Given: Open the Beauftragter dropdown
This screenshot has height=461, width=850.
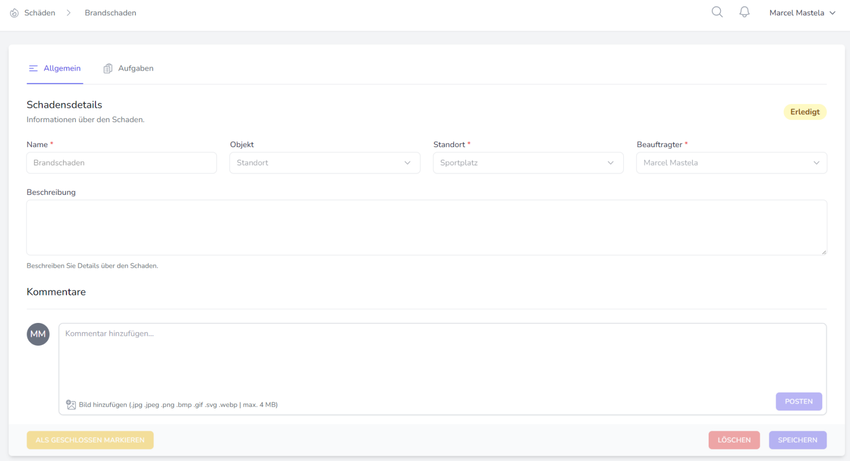Looking at the screenshot, I should coord(731,163).
